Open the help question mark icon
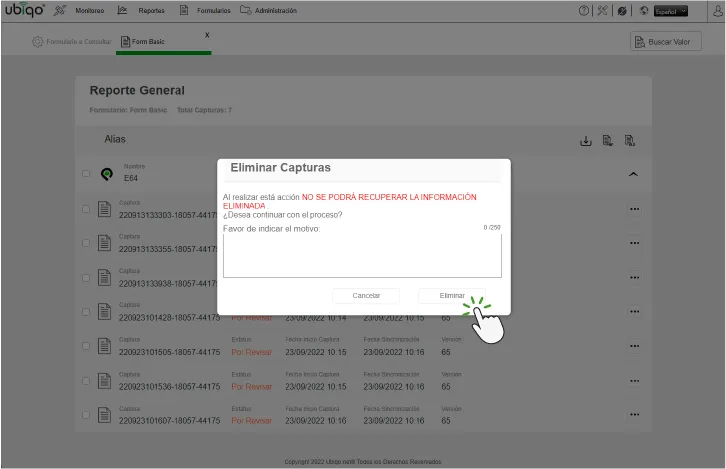Image resolution: width=726 pixels, height=469 pixels. [584, 10]
